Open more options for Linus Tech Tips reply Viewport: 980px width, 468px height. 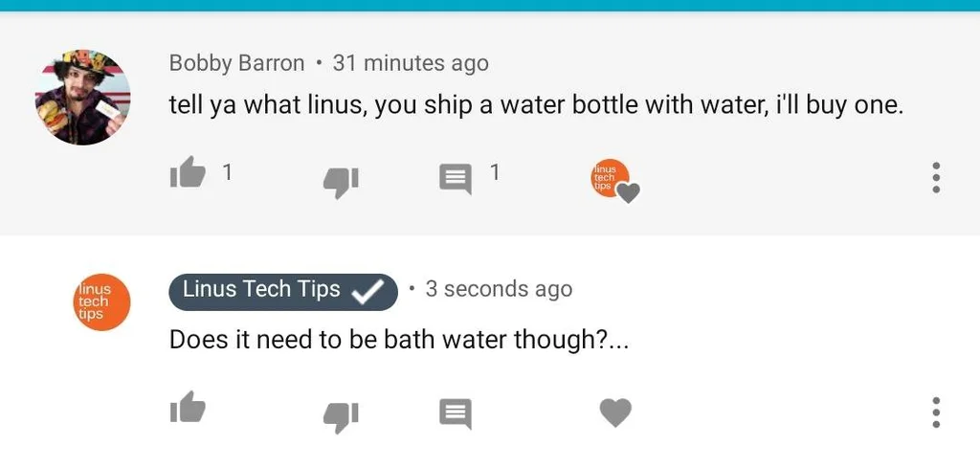936,412
